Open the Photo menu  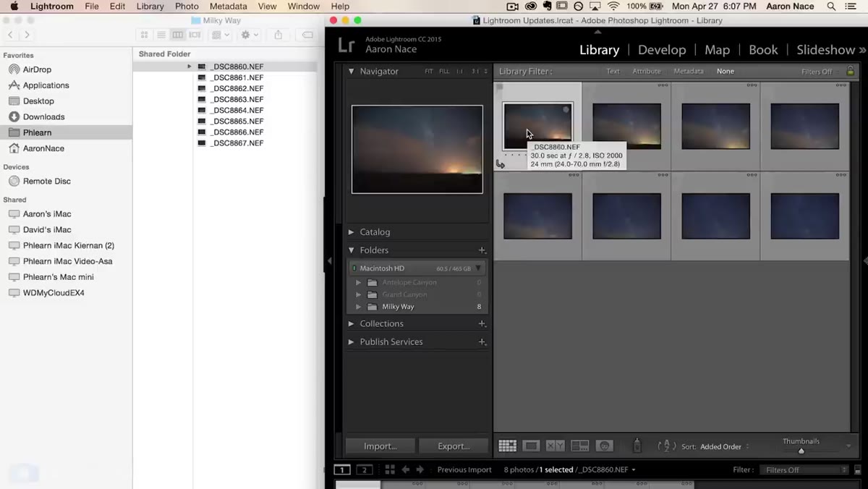pyautogui.click(x=187, y=7)
